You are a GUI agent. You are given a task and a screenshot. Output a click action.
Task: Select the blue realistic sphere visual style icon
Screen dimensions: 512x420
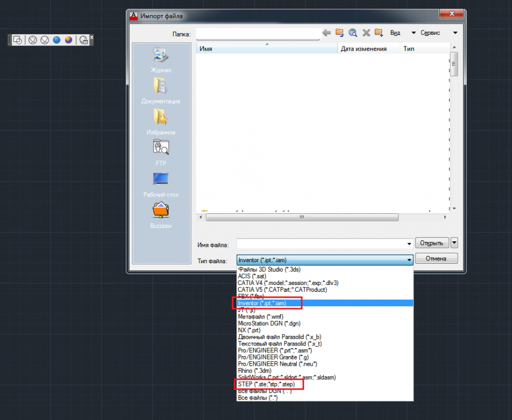coord(57,40)
